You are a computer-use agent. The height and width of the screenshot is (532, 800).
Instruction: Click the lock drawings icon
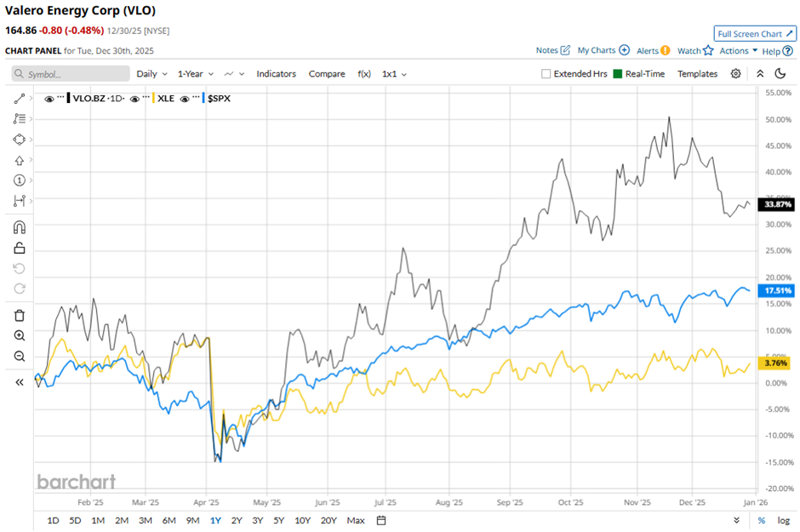coord(20,248)
